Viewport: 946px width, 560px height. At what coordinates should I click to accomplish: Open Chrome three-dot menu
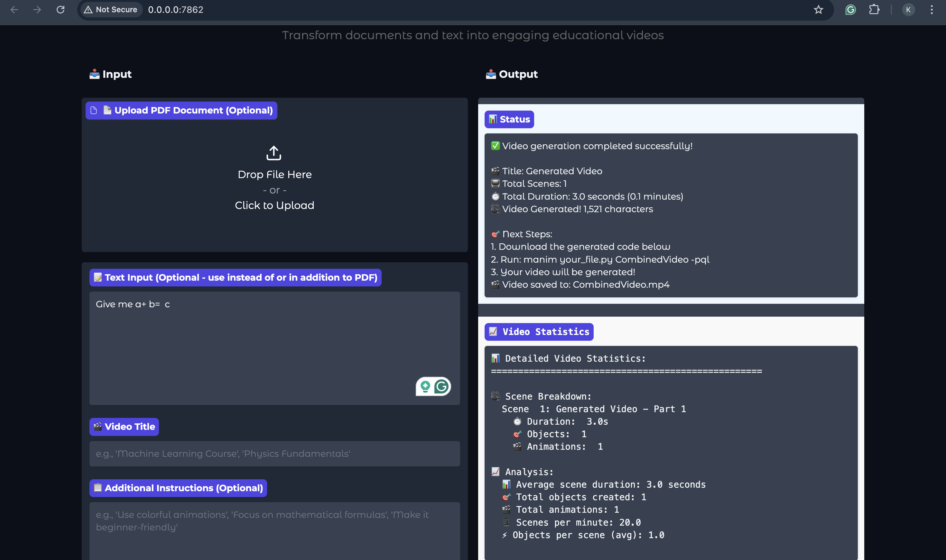pos(932,10)
